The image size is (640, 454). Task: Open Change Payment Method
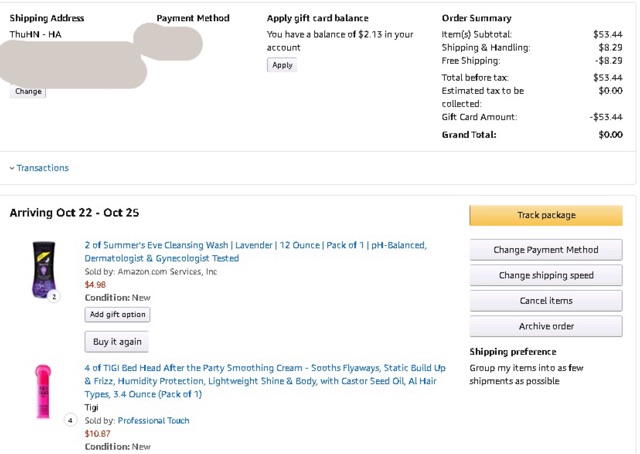(546, 250)
